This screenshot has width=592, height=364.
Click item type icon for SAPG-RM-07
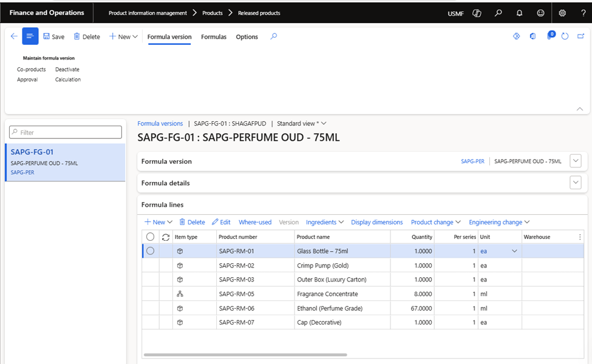180,323
